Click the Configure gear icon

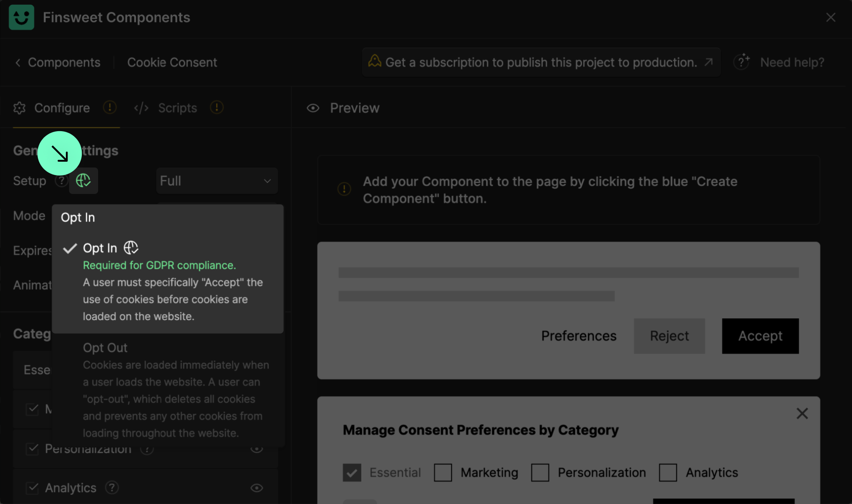pos(19,108)
